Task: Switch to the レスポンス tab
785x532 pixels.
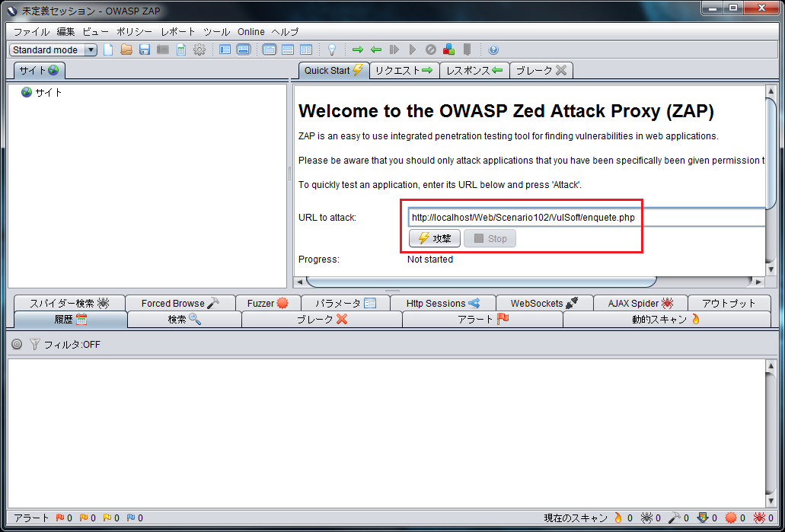Action: (474, 71)
